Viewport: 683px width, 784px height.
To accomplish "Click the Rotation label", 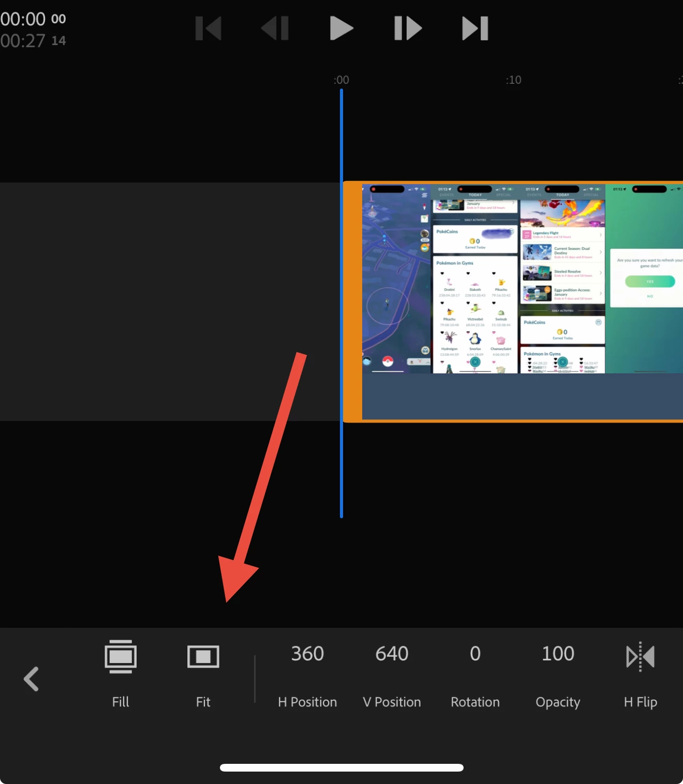I will click(475, 702).
